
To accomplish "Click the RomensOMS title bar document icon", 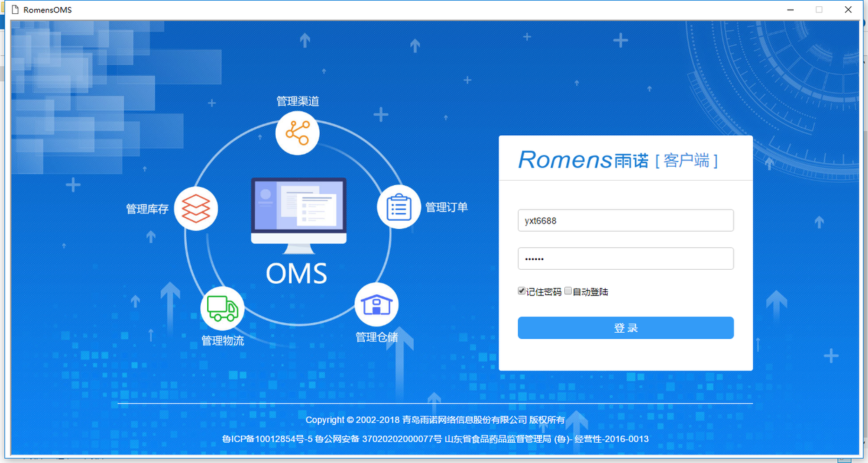I will point(14,10).
